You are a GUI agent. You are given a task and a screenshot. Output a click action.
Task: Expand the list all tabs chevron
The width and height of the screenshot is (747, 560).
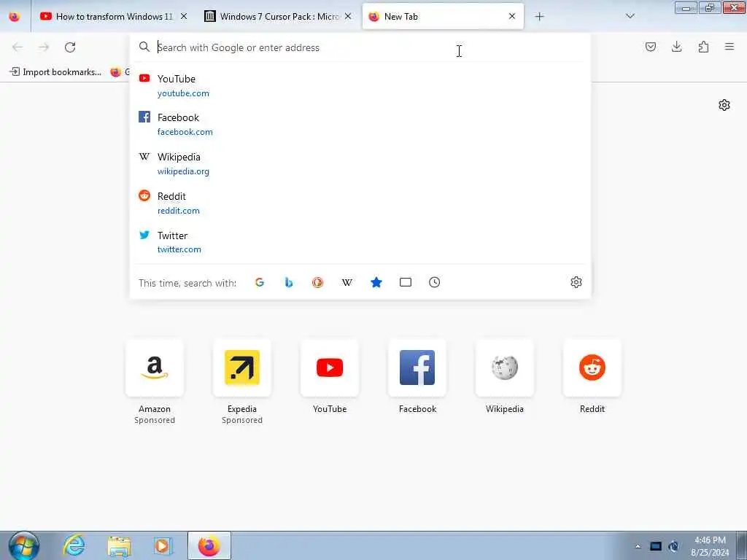(630, 16)
